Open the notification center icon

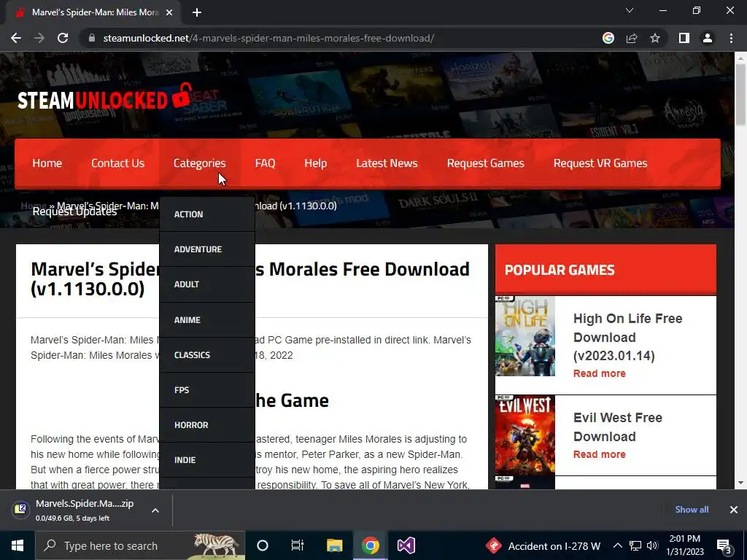[x=724, y=546]
